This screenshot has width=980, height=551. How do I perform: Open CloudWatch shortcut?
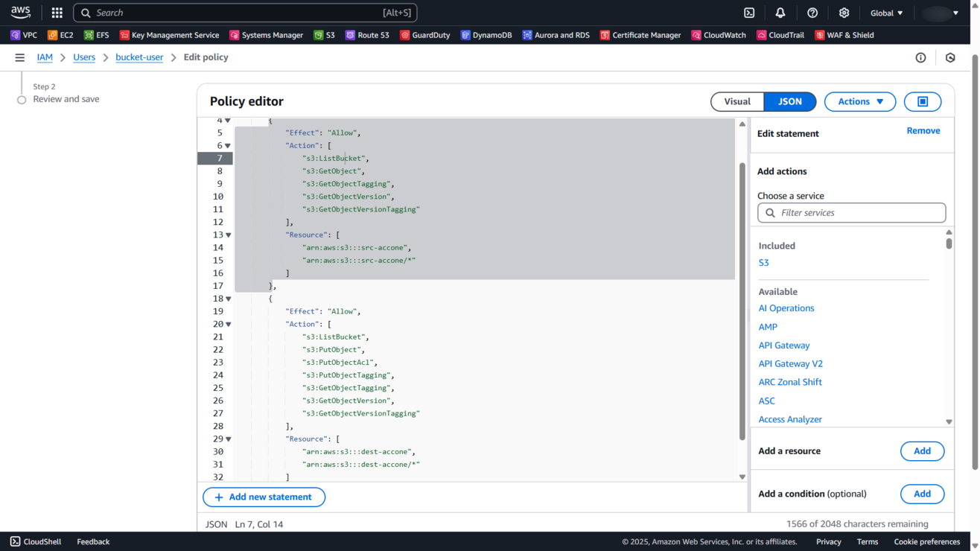click(719, 35)
